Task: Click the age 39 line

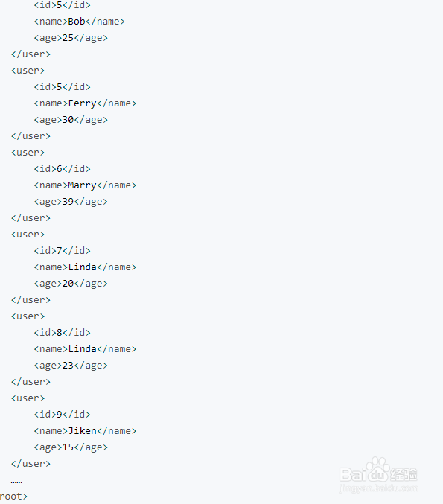Action: tap(71, 202)
